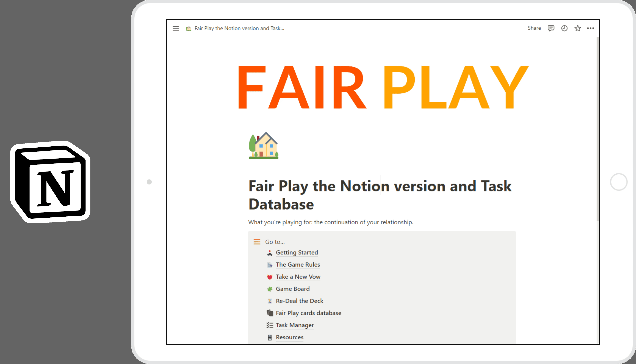Click the filing cabinet icon by Resources
Image resolution: width=636 pixels, height=364 pixels.
[270, 338]
